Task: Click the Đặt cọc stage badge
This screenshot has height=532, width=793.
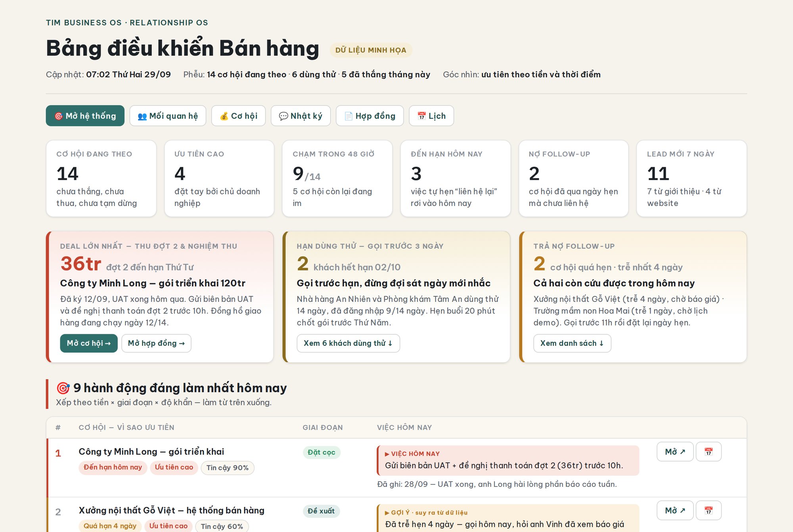Action: point(322,452)
